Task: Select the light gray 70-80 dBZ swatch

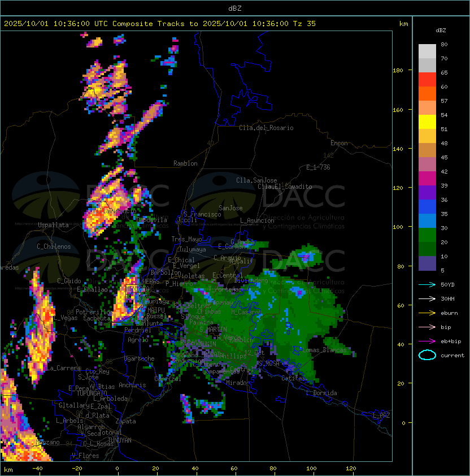Action: tap(427, 51)
